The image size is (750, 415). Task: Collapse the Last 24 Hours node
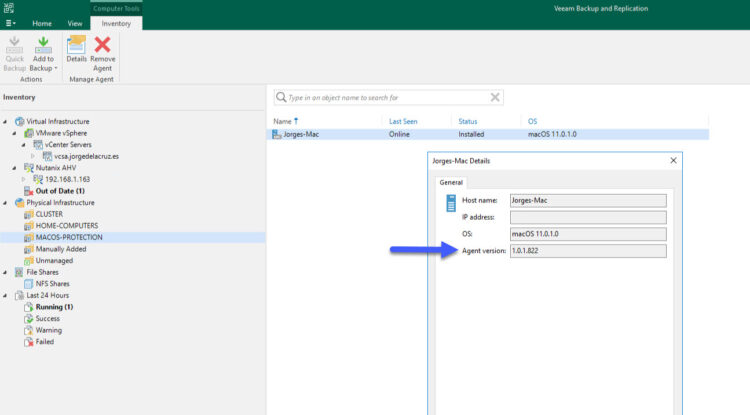click(5, 295)
